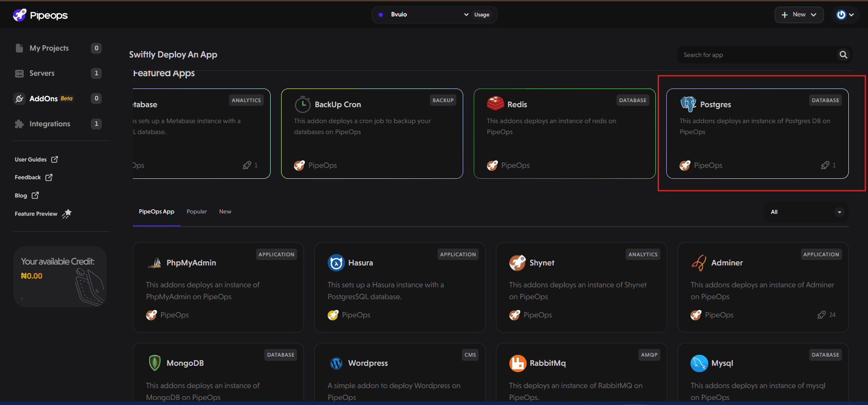Click the ANALYTICS tag on Shynet card
Screen dimensions: 868x405
pyautogui.click(x=643, y=254)
